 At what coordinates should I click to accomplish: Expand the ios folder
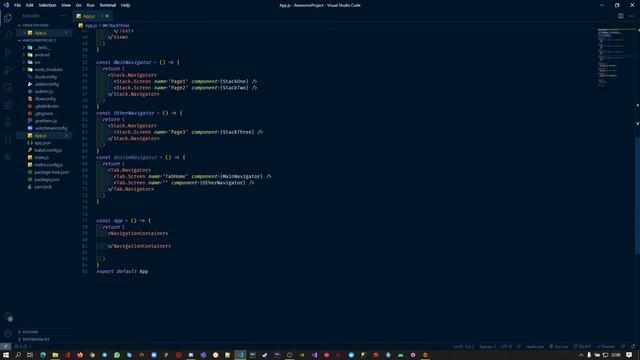click(x=45, y=62)
